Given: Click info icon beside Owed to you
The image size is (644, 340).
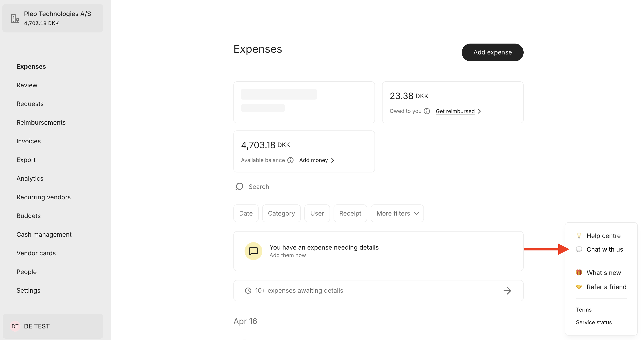Looking at the screenshot, I should pos(427,111).
